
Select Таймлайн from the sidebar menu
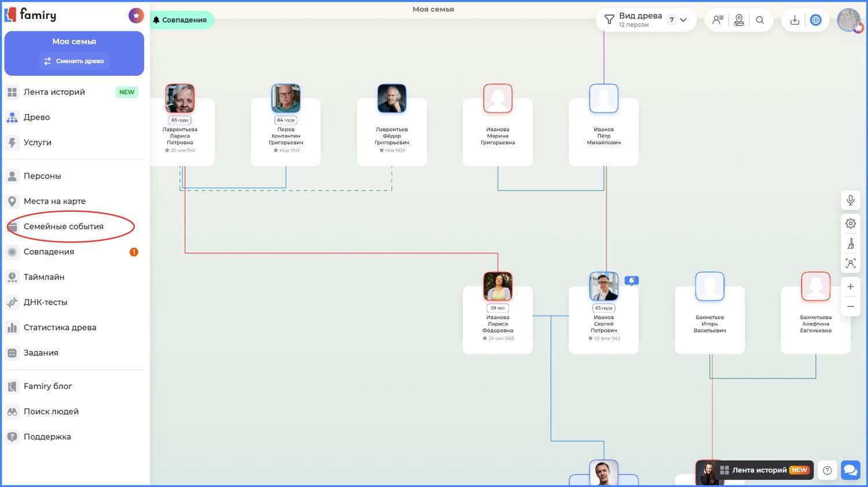tap(44, 277)
